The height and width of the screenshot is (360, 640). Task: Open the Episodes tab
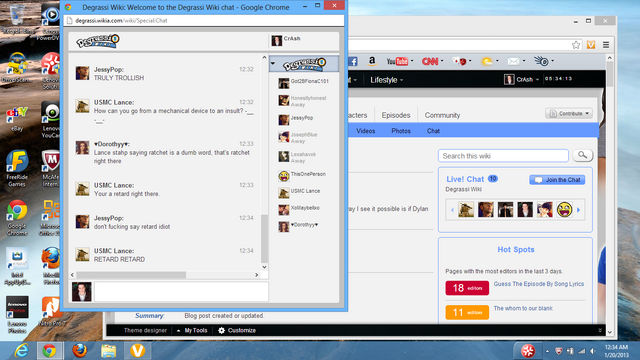point(396,115)
